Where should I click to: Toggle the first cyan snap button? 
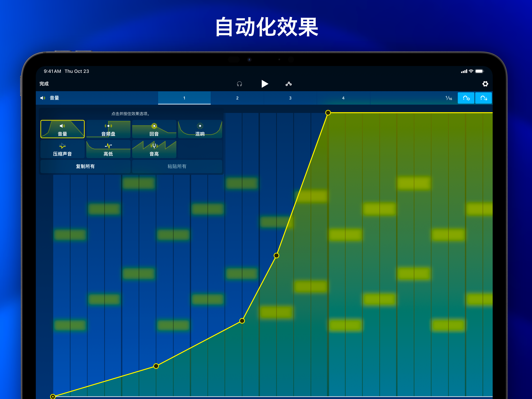[466, 98]
